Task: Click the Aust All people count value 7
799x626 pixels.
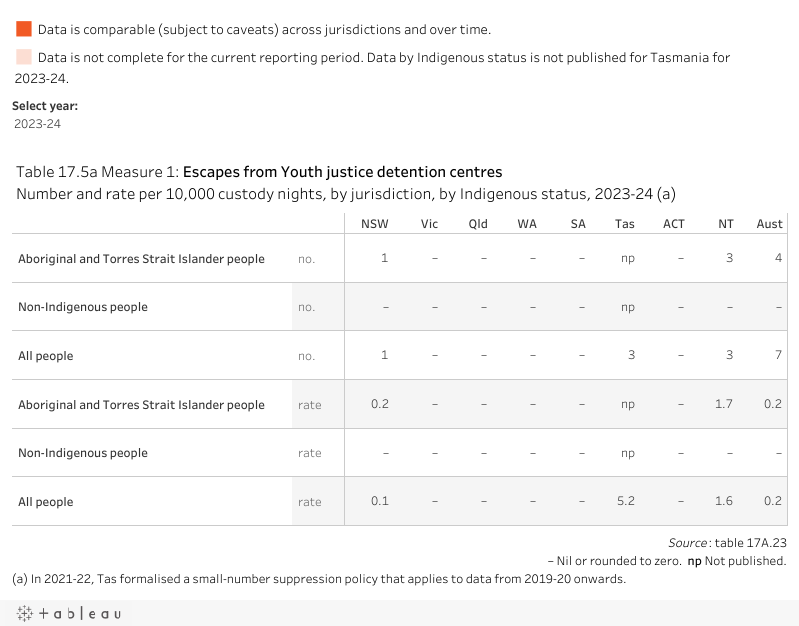Action: [778, 356]
